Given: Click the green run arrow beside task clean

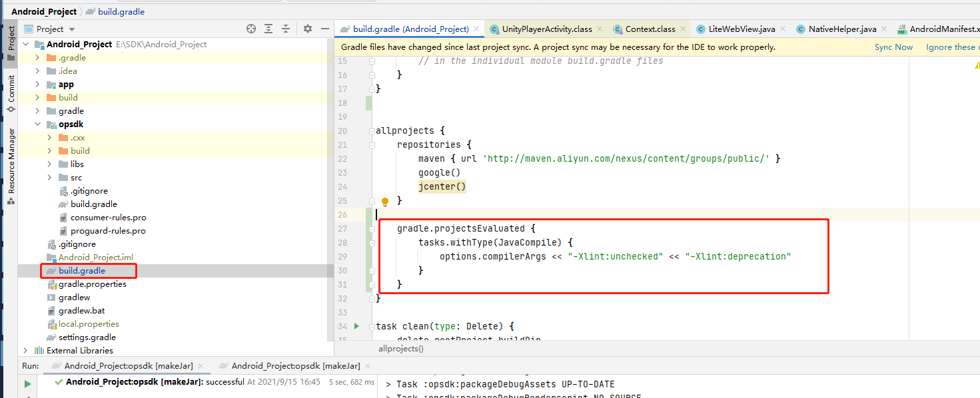Looking at the screenshot, I should point(357,326).
